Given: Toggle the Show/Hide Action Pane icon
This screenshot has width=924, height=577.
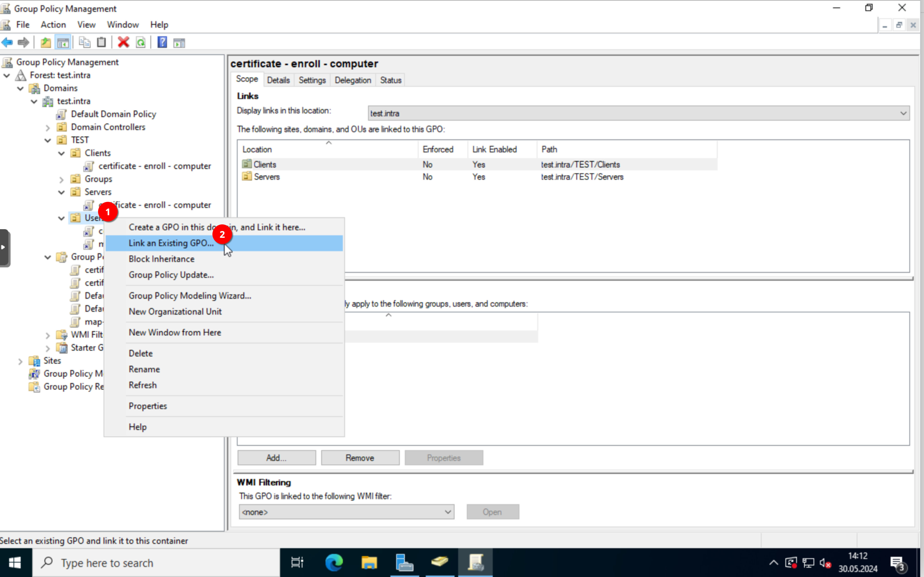Looking at the screenshot, I should (179, 42).
